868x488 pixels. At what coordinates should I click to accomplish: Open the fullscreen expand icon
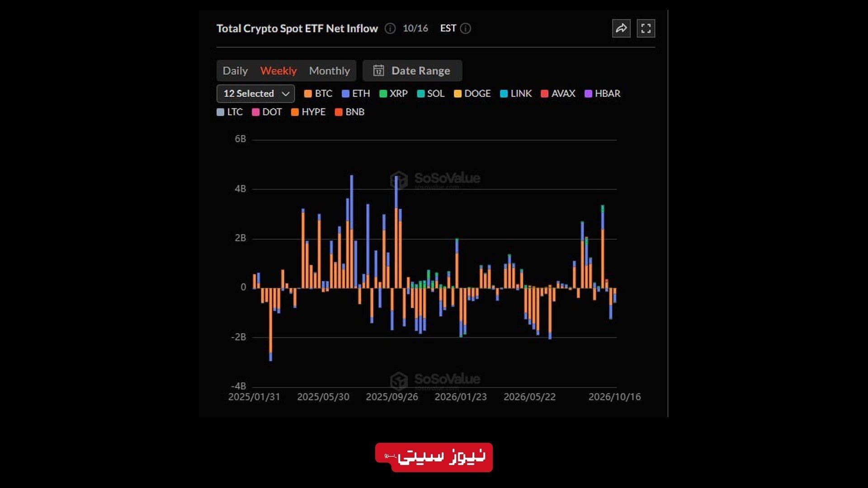(646, 28)
